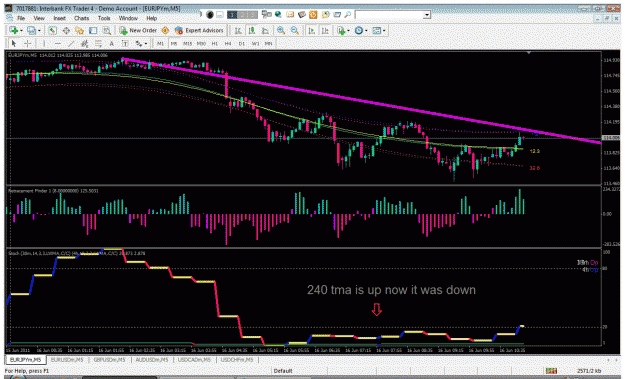Switch to M15 timeframe

(x=187, y=43)
